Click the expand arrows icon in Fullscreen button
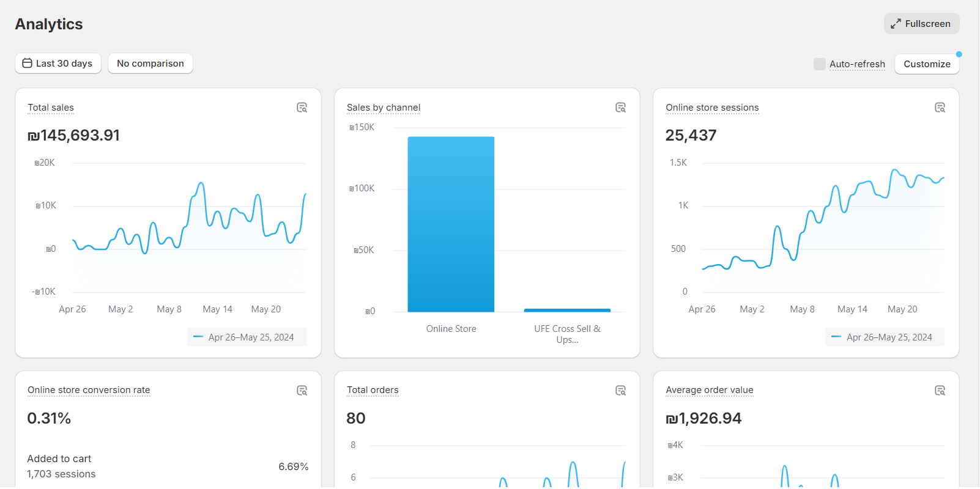Screen dimensions: 980x489 (896, 24)
